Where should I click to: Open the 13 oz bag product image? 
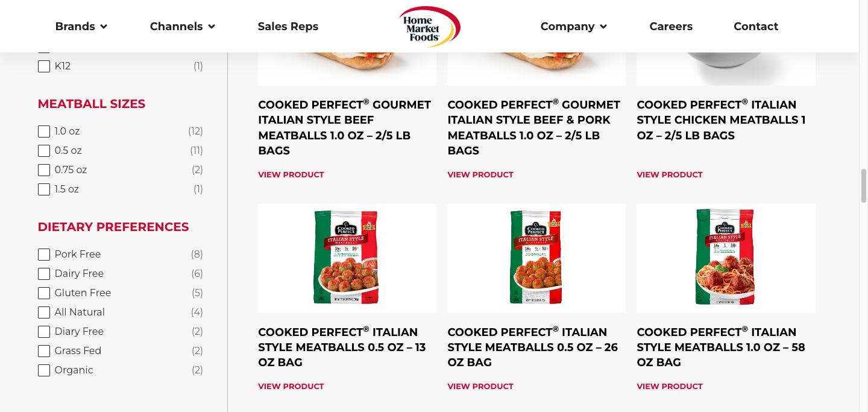pos(347,258)
